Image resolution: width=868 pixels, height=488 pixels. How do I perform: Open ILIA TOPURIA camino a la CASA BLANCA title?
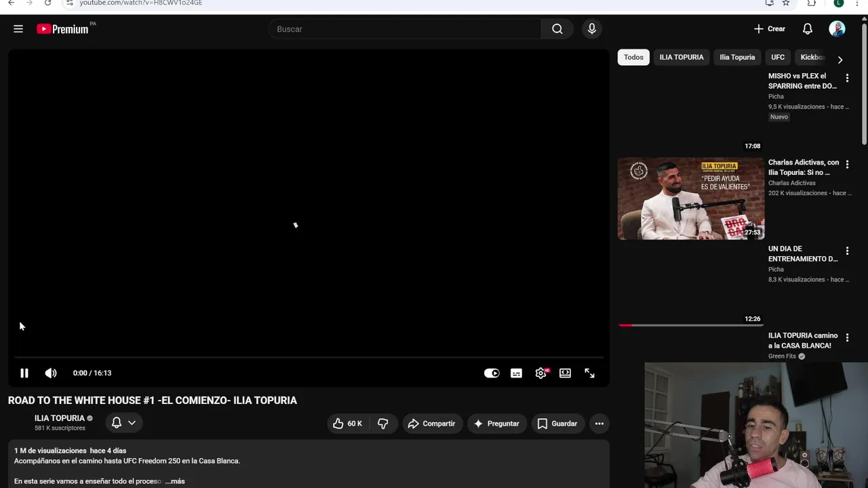803,340
